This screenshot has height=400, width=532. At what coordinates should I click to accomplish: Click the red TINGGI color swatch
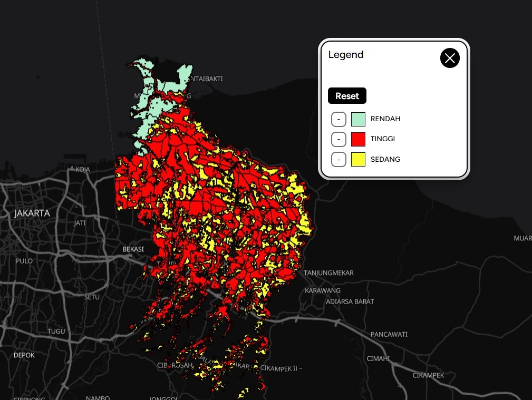(358, 139)
